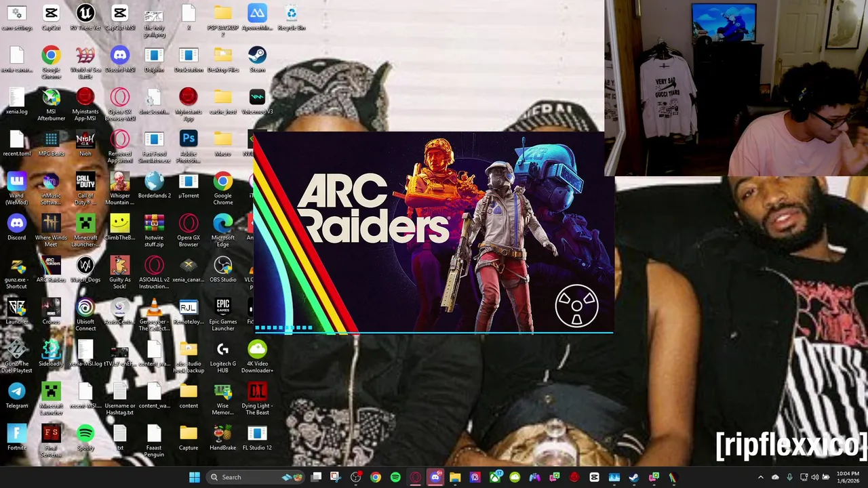This screenshot has width=868, height=488.
Task: Open hotwire stuff.zip archive
Action: 154,230
